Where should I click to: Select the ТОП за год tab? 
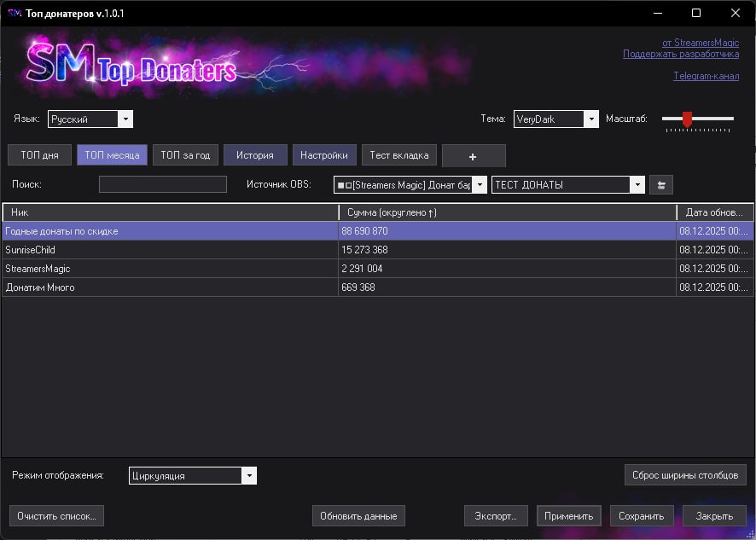(185, 155)
